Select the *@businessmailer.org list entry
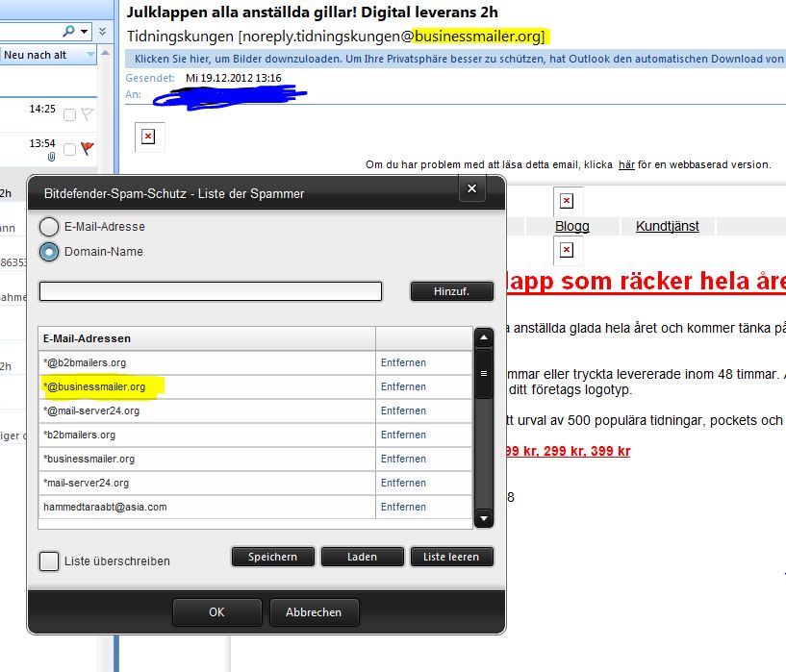Image resolution: width=786 pixels, height=672 pixels. (x=207, y=386)
